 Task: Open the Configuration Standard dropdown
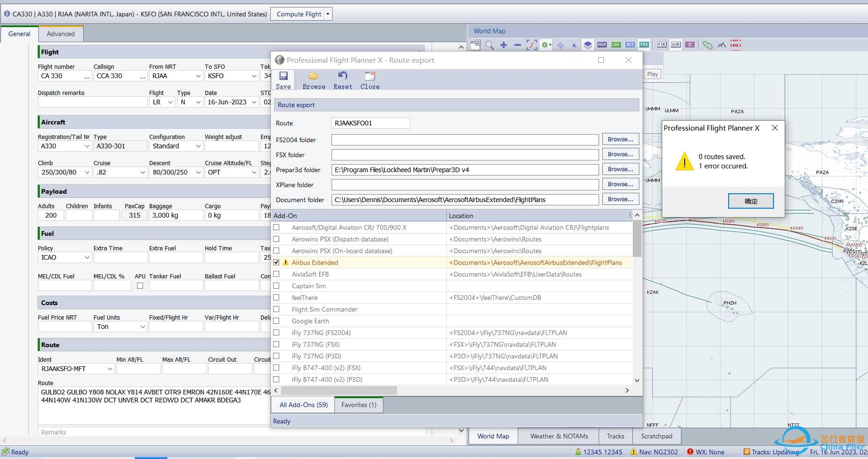point(198,146)
